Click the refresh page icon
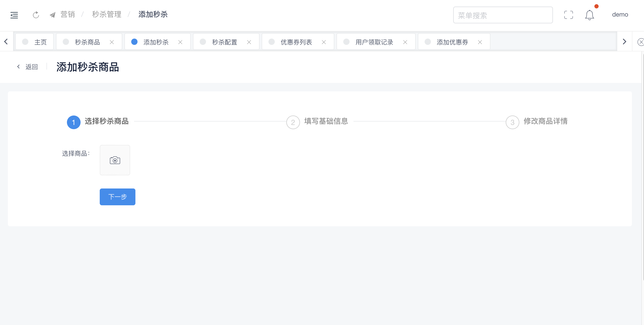 click(36, 15)
